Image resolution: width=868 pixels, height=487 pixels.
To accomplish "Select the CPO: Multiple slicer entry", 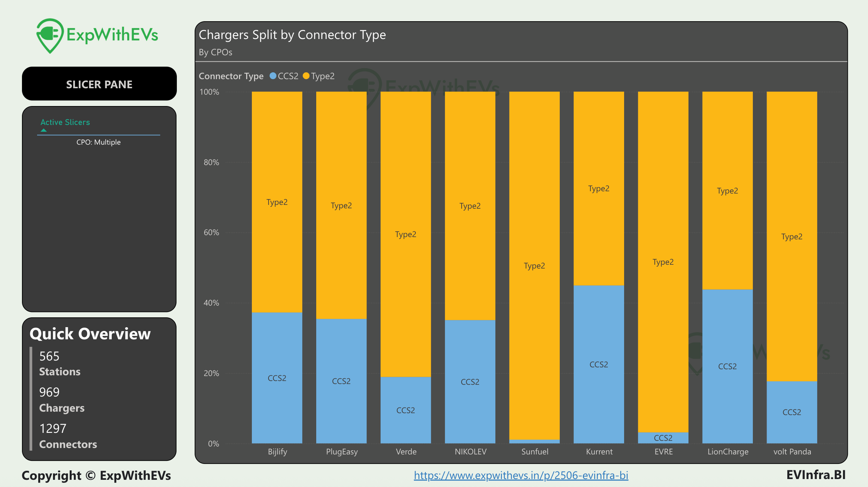I will [98, 142].
